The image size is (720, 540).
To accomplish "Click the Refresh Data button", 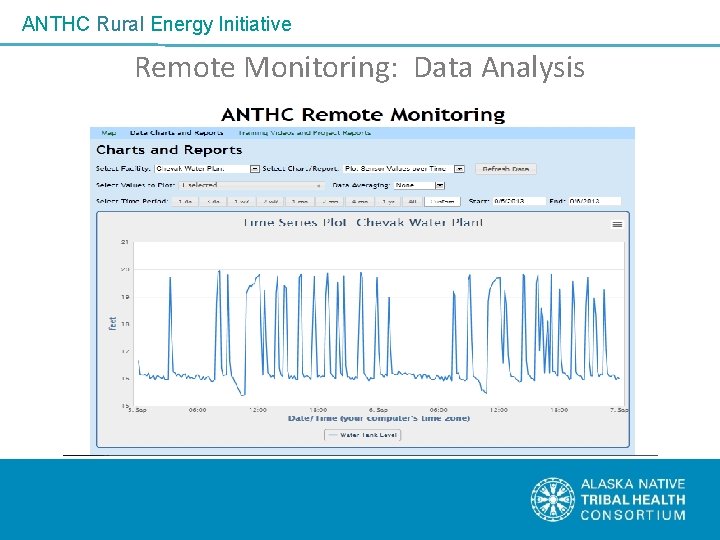I will [x=506, y=169].
